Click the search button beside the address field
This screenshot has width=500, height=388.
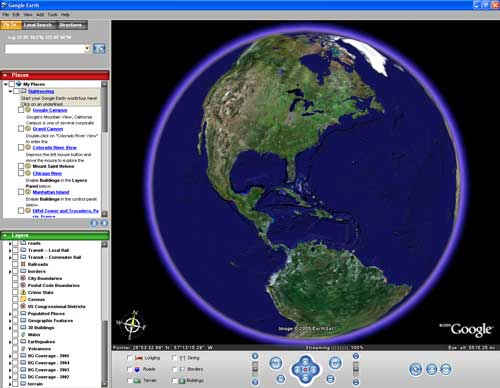99,49
